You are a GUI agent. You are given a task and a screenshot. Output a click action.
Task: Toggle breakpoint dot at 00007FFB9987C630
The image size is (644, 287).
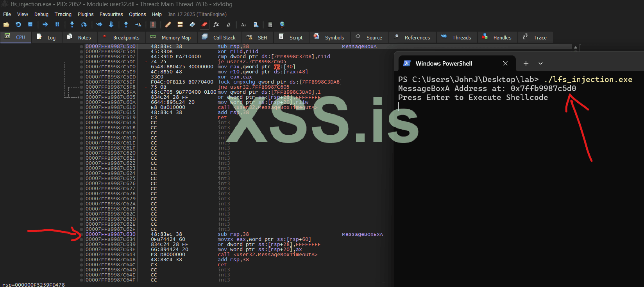pyautogui.click(x=82, y=234)
